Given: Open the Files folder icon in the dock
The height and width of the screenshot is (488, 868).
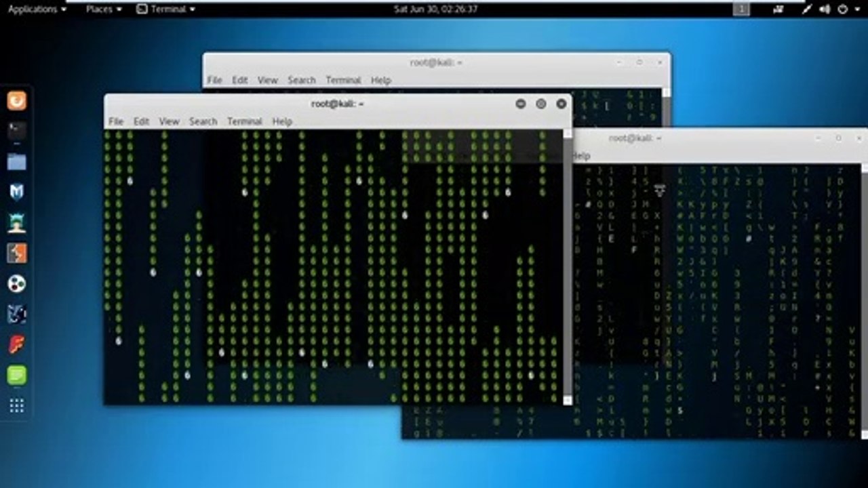Looking at the screenshot, I should [17, 162].
